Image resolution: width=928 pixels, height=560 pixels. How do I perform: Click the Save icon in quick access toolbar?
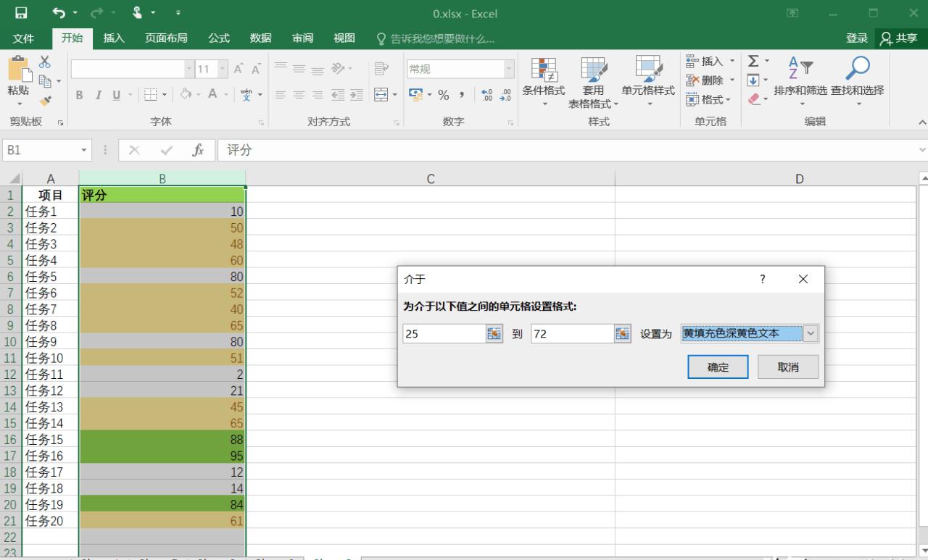coord(21,13)
